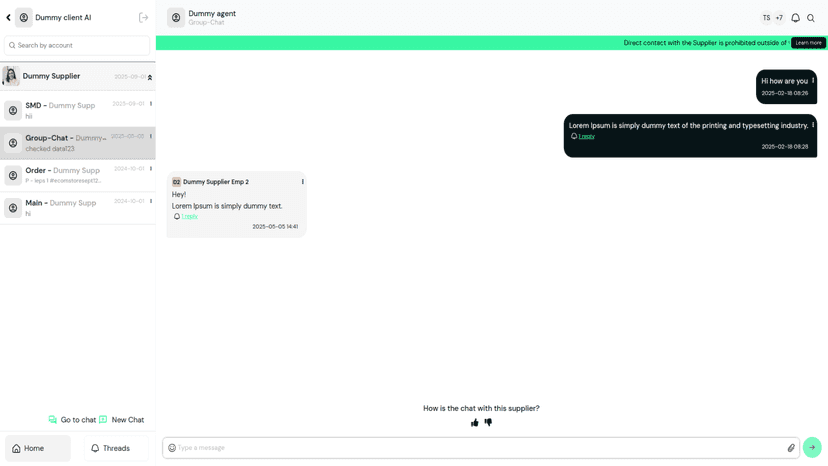This screenshot has width=828, height=466.
Task: Click the back arrow next to Dummy client AI
Action: [8, 17]
